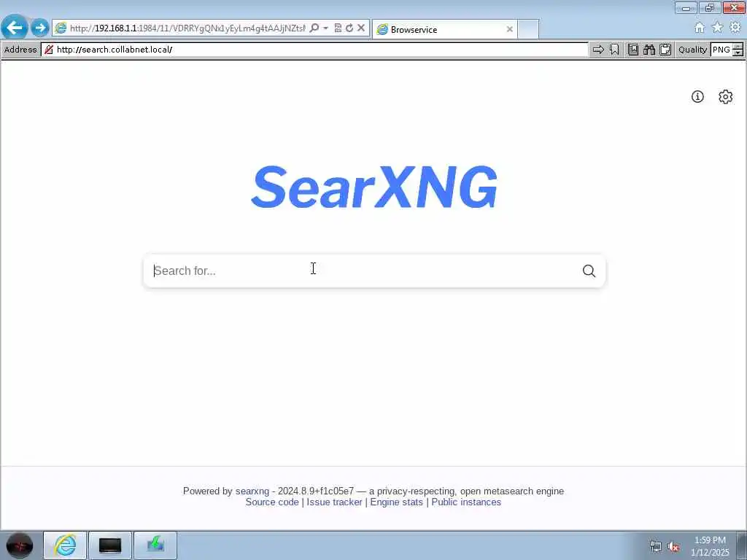747x560 pixels.
Task: Switch to the Browservice tab
Action: (x=444, y=29)
